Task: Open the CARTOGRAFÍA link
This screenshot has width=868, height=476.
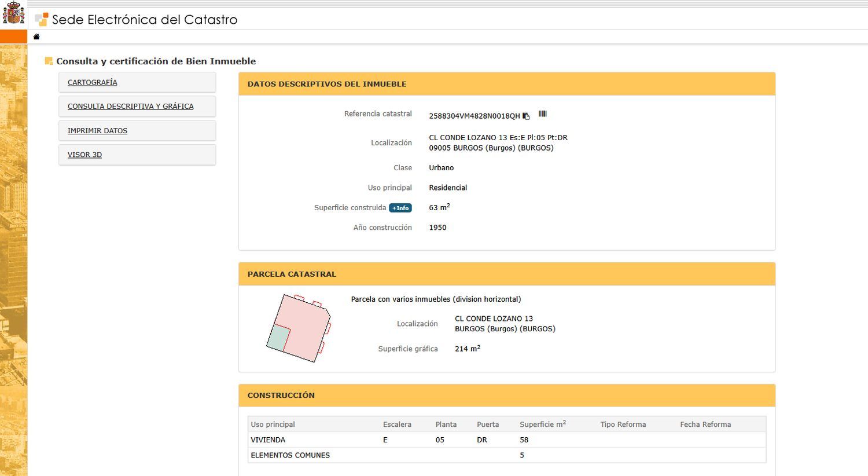Action: pos(93,82)
